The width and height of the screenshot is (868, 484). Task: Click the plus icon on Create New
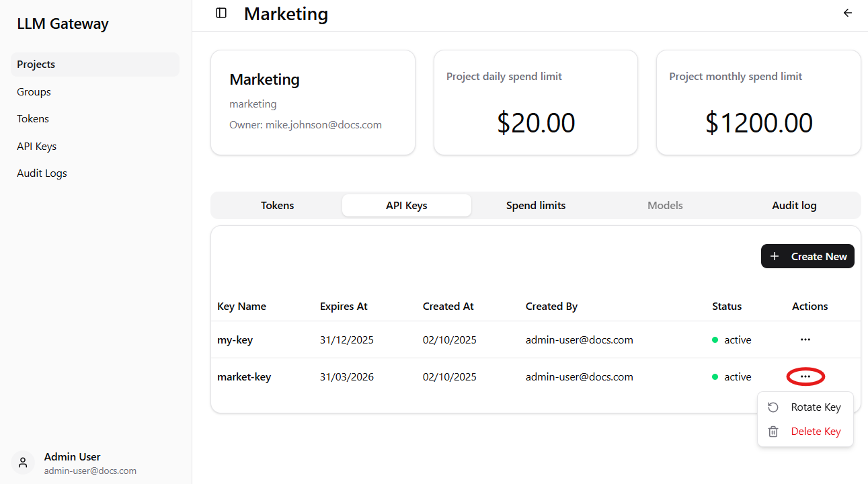tap(775, 256)
